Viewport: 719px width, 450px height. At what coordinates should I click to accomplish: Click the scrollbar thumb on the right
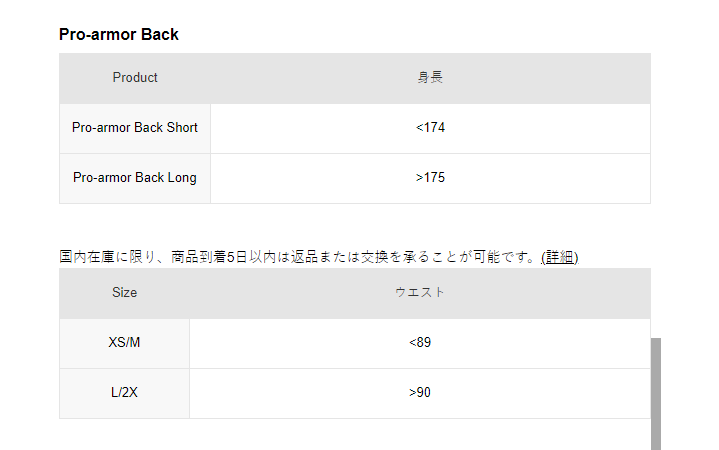pos(656,393)
